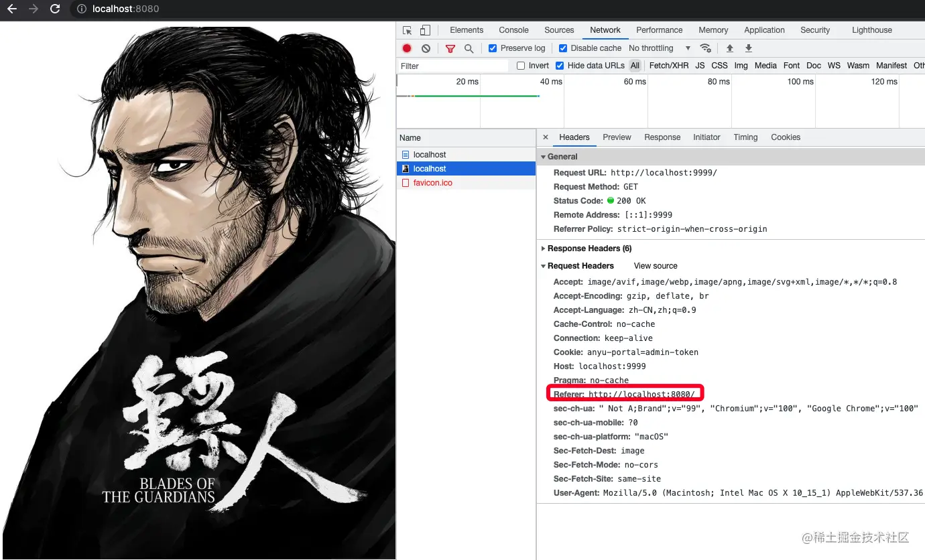This screenshot has height=560, width=925.
Task: Click the export HAR download arrow
Action: [x=749, y=48]
